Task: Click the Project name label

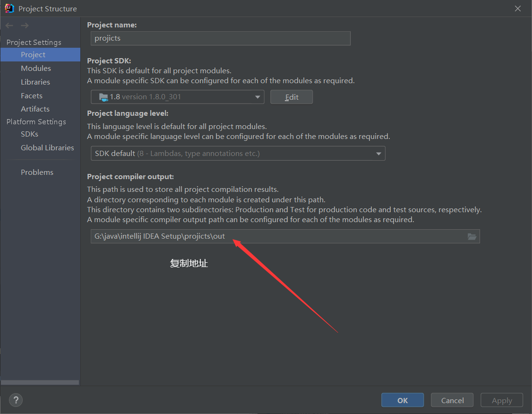Action: click(x=112, y=25)
